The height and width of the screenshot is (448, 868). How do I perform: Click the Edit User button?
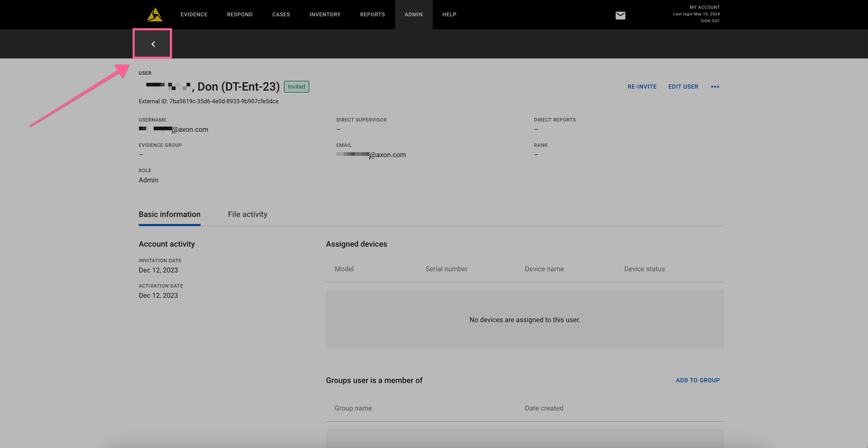click(683, 87)
